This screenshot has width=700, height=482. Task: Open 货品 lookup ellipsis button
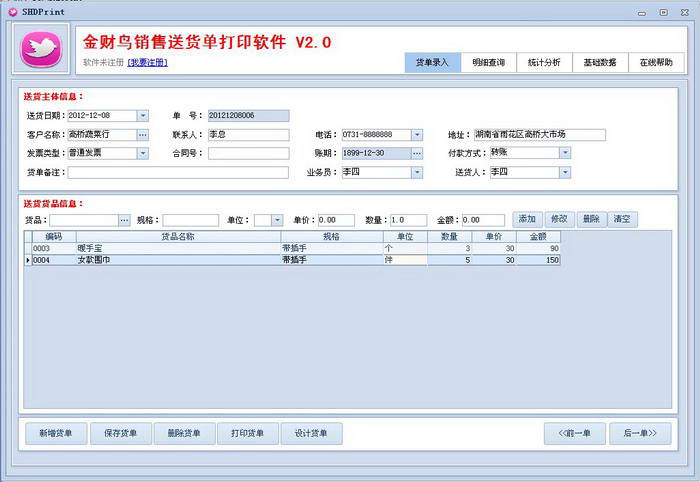[x=124, y=220]
